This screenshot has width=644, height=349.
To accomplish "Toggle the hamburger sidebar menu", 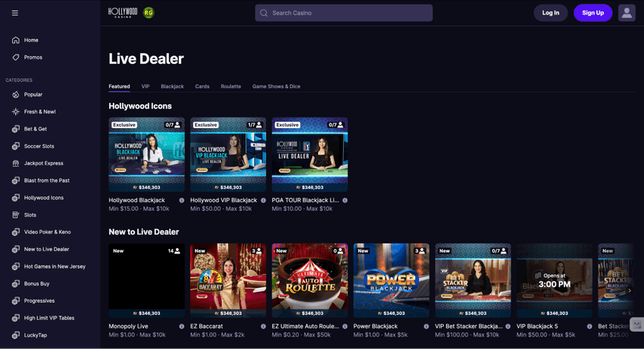I will pos(15,13).
